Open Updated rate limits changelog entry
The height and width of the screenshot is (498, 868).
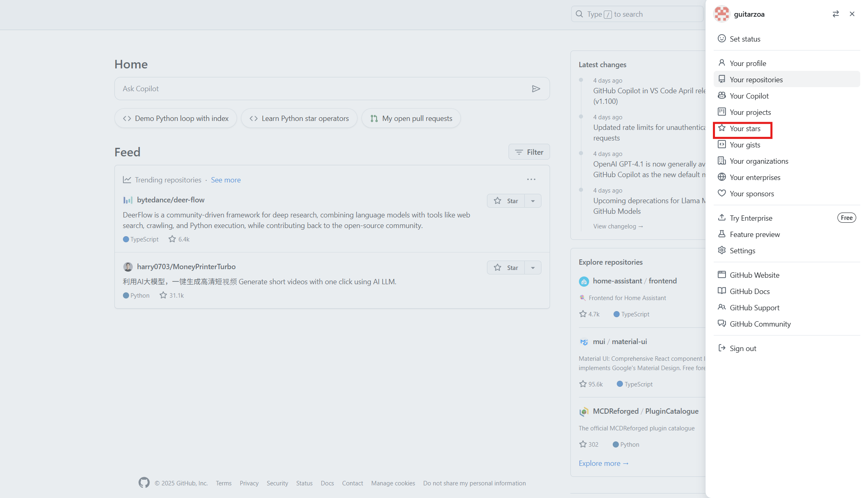(649, 133)
